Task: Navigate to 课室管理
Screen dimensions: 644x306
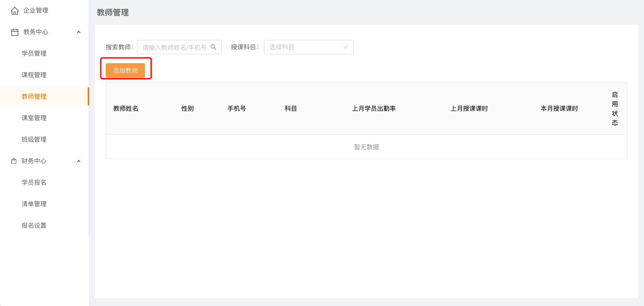Action: tap(34, 118)
